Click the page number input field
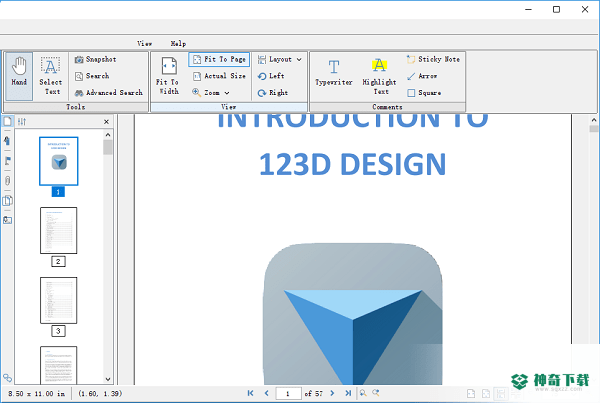600x403 pixels. 288,393
